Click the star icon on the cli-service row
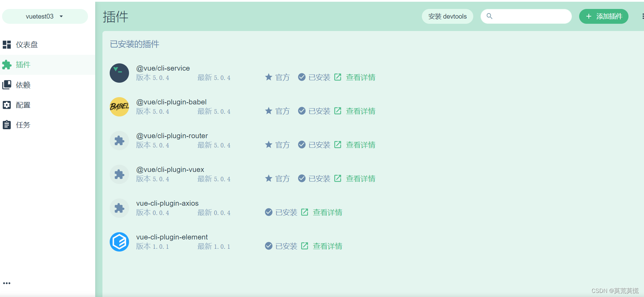 tap(269, 77)
